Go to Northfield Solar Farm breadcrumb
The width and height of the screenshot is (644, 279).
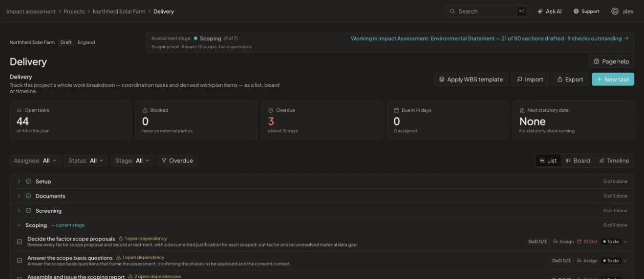point(119,11)
